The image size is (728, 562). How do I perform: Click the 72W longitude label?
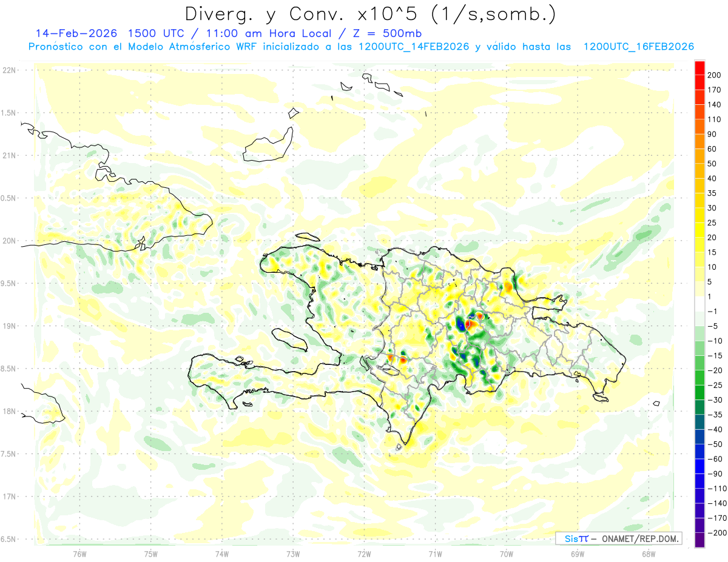[364, 554]
